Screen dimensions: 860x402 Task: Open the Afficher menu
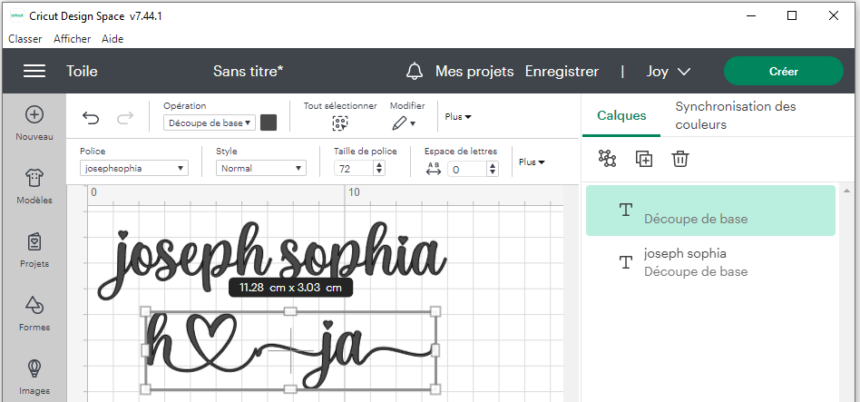click(72, 39)
